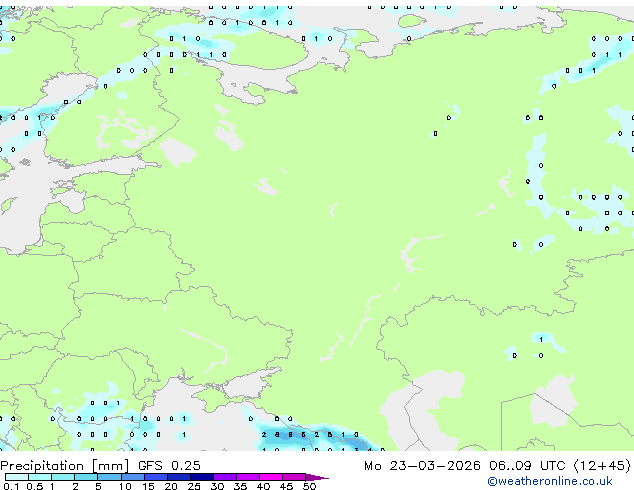
Task: Pick the 15–20 mm legend swatch
Action: (156, 477)
